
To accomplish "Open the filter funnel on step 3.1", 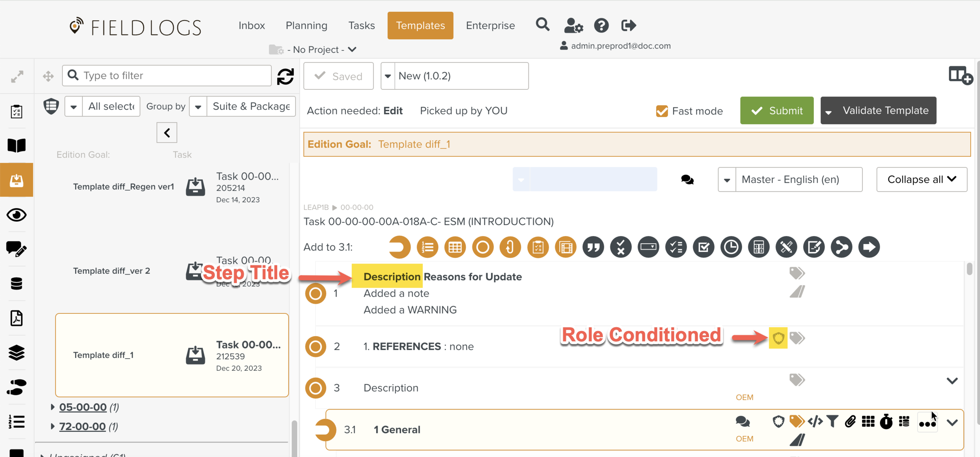I will point(832,422).
